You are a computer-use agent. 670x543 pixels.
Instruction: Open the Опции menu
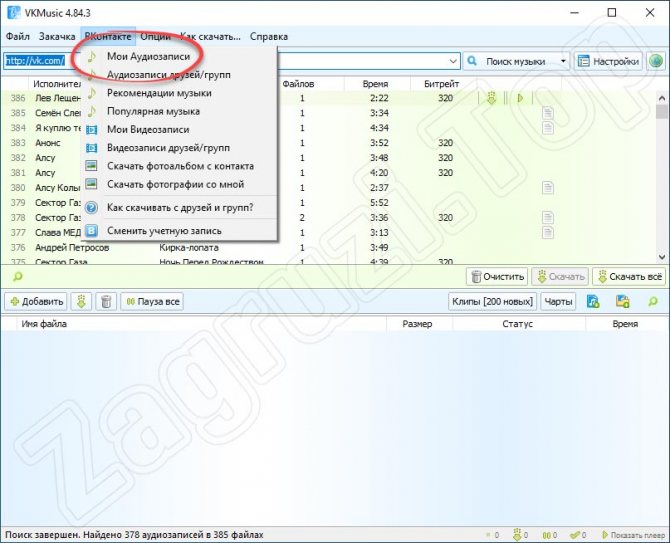click(156, 37)
